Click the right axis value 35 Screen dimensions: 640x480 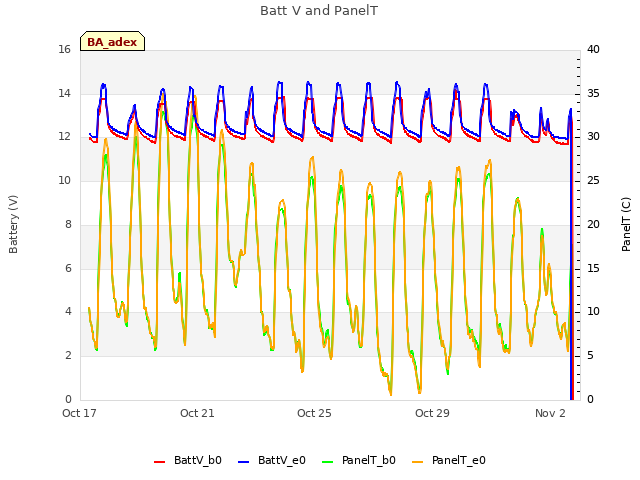593,93
